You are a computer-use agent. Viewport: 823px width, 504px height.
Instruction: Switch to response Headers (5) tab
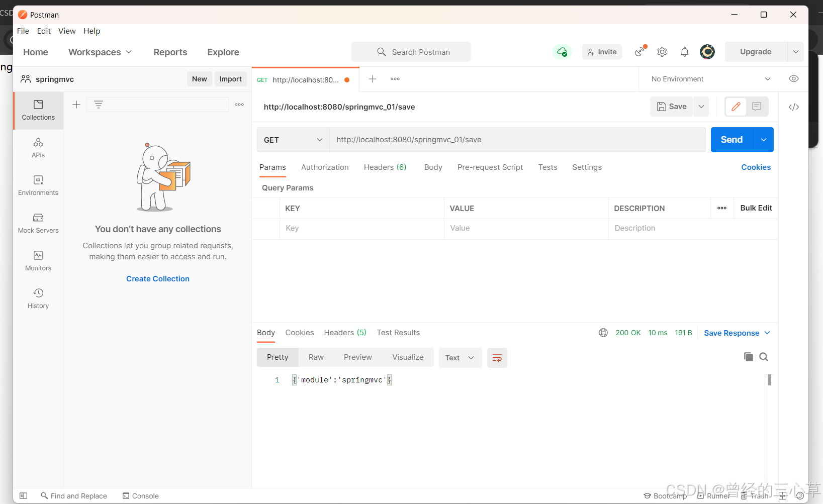(345, 333)
